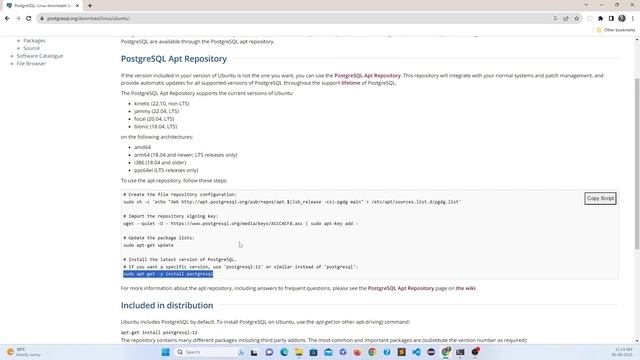Open Software Catalogue in the sidebar

pyautogui.click(x=40, y=56)
